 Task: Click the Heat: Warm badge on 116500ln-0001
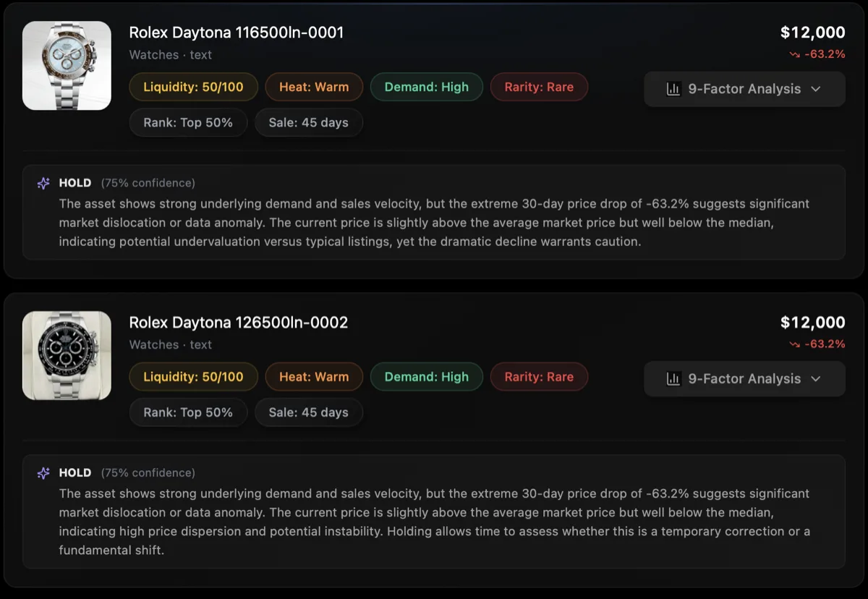[x=314, y=87]
